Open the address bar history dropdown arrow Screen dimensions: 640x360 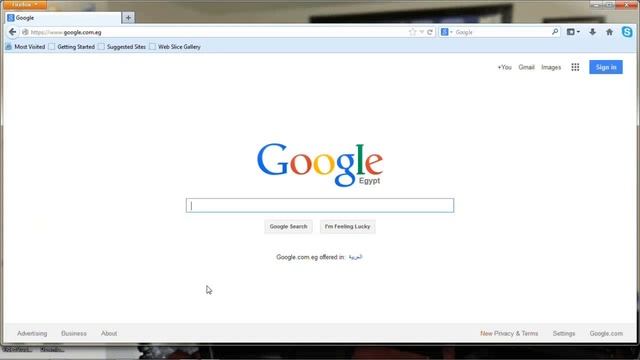point(422,32)
